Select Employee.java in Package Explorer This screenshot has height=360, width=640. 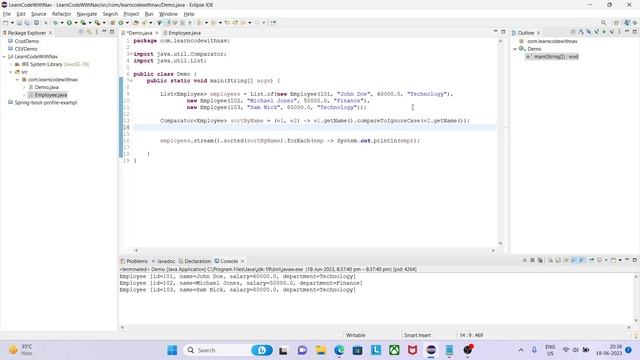[47, 95]
